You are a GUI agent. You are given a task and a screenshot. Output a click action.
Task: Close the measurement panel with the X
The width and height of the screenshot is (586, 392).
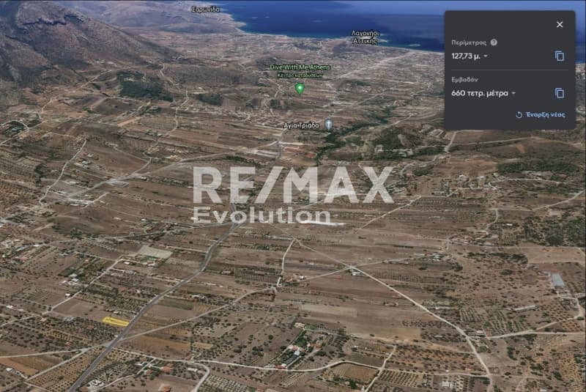tap(560, 24)
